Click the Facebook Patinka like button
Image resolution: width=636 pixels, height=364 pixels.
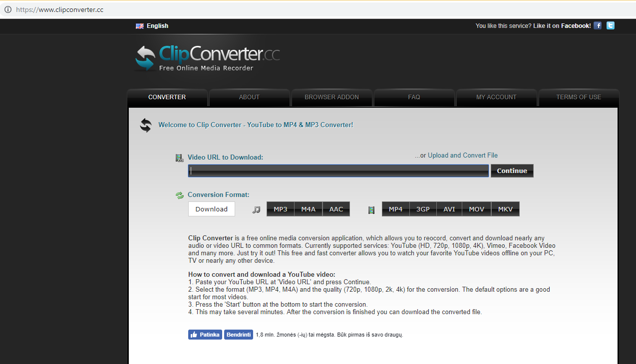[205, 335]
